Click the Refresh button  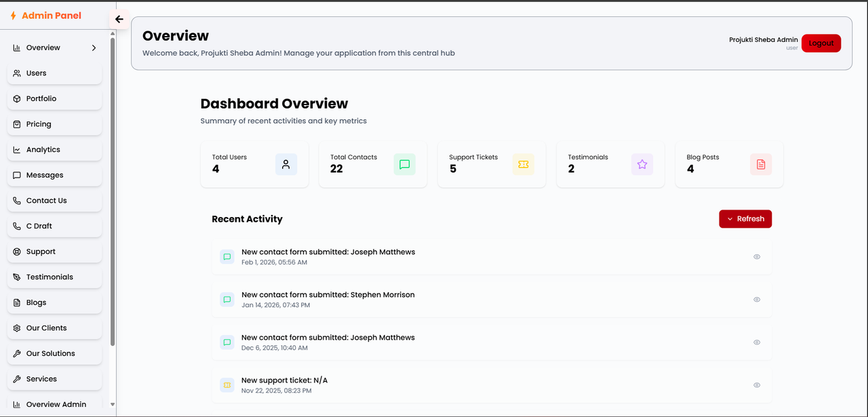tap(745, 219)
